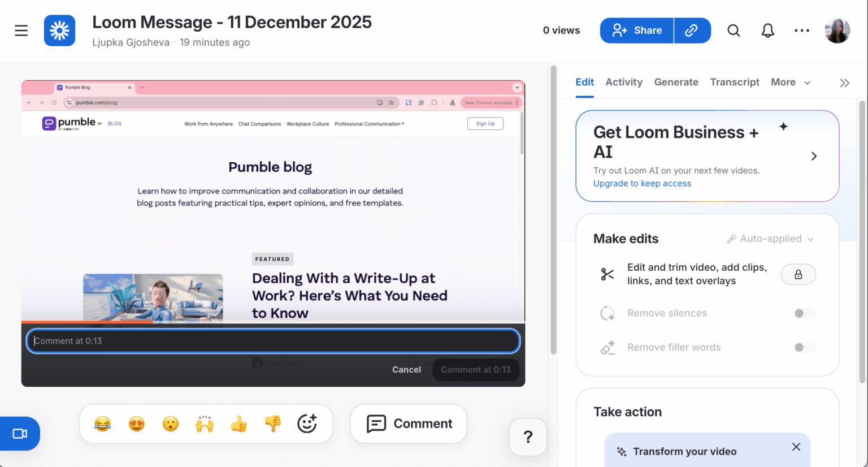Open the Auto-applied dropdown

770,239
